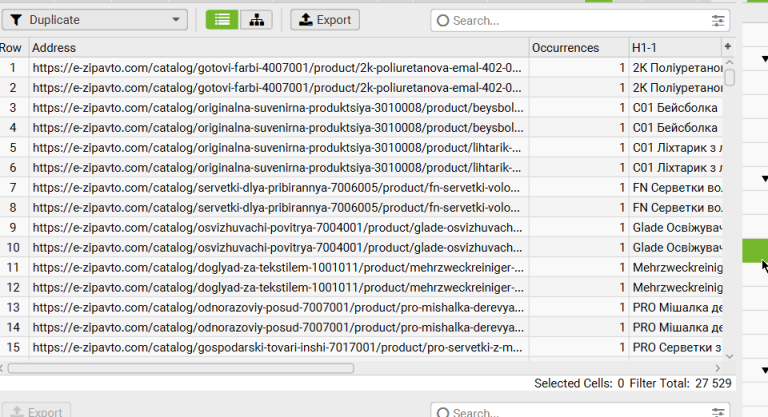Select row 9 glade-osvizhuvach address

click(277, 228)
